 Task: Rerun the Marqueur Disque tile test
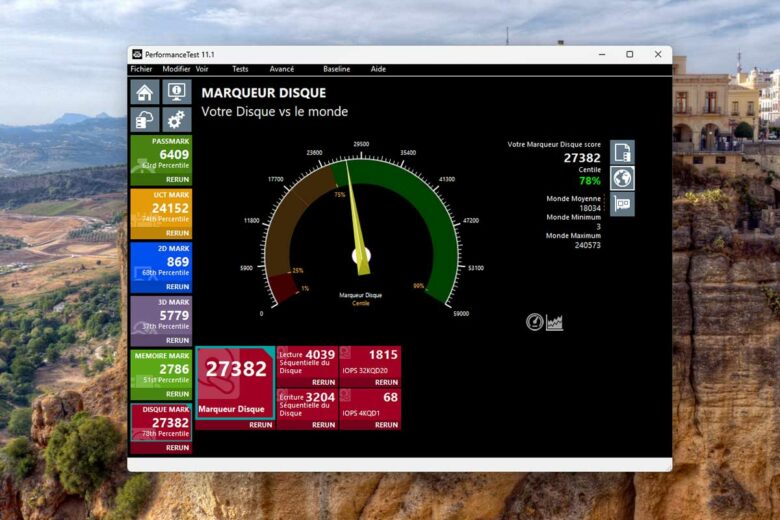(261, 425)
